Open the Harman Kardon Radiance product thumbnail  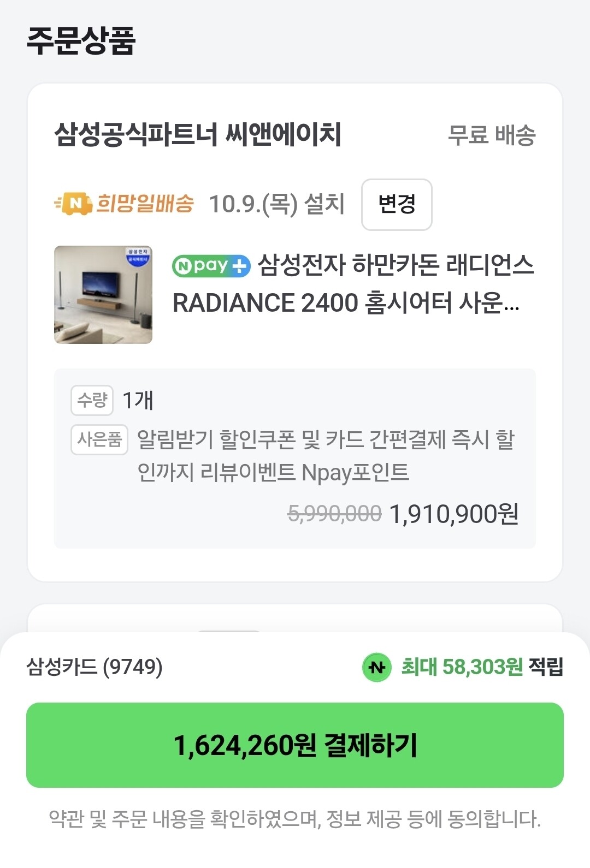103,295
